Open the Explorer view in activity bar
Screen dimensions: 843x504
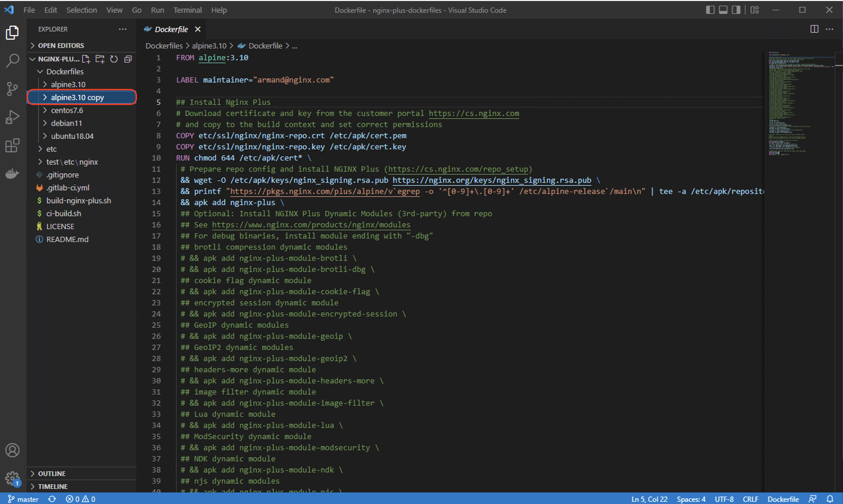tap(13, 33)
